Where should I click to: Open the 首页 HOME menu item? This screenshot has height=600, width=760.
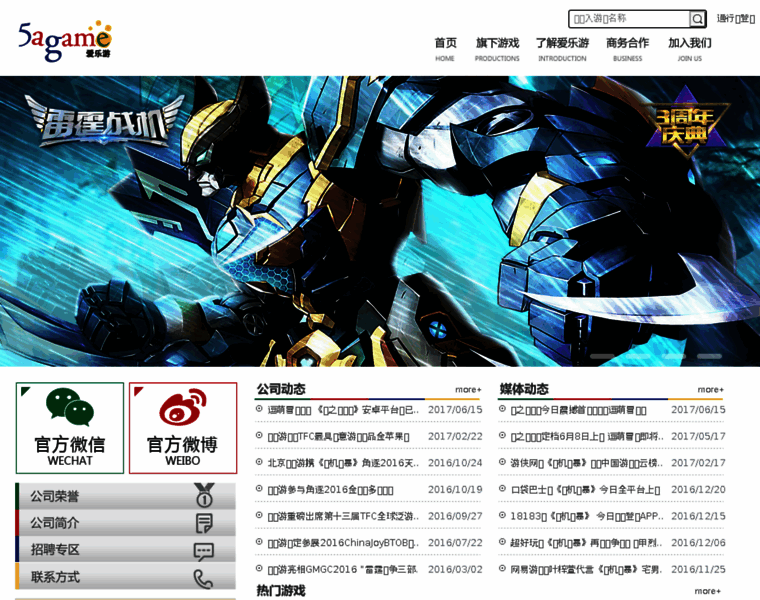pos(445,49)
